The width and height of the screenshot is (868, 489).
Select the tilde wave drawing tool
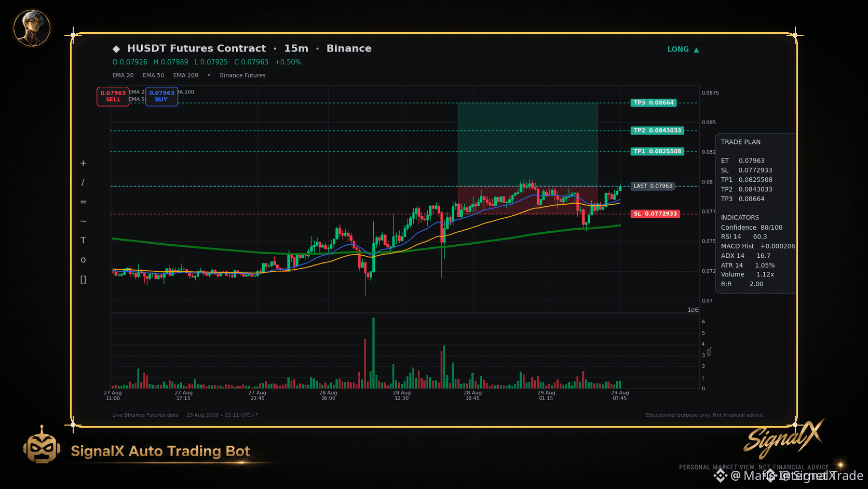tap(83, 221)
